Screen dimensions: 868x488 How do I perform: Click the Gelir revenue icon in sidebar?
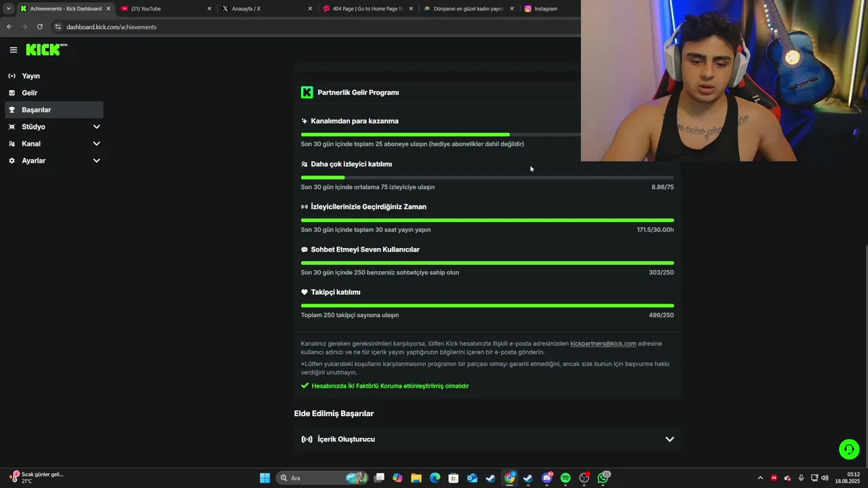12,93
